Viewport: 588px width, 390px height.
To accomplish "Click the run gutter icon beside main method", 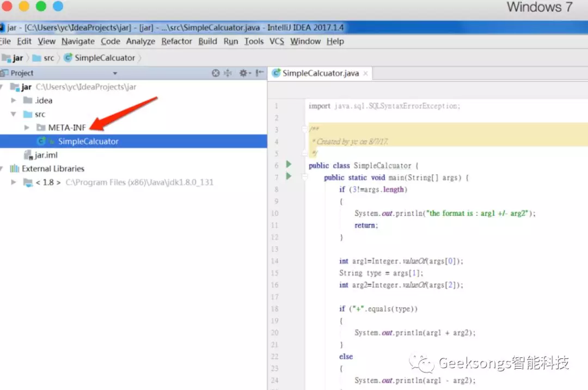I will [289, 176].
